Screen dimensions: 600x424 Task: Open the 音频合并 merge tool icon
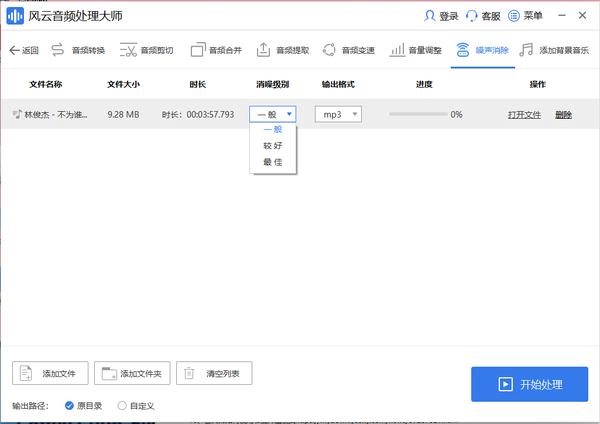[197, 50]
